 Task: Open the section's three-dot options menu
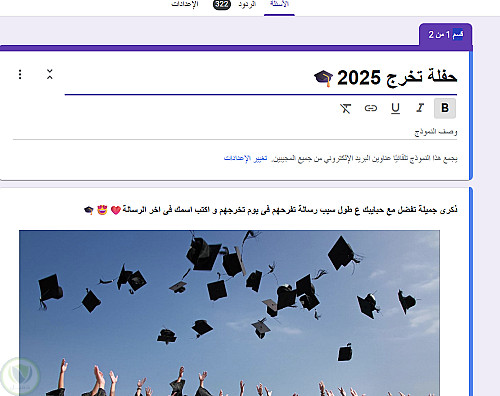(x=20, y=74)
